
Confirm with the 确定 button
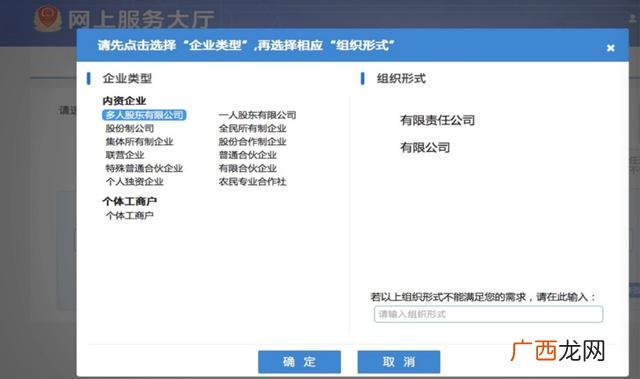point(299,361)
